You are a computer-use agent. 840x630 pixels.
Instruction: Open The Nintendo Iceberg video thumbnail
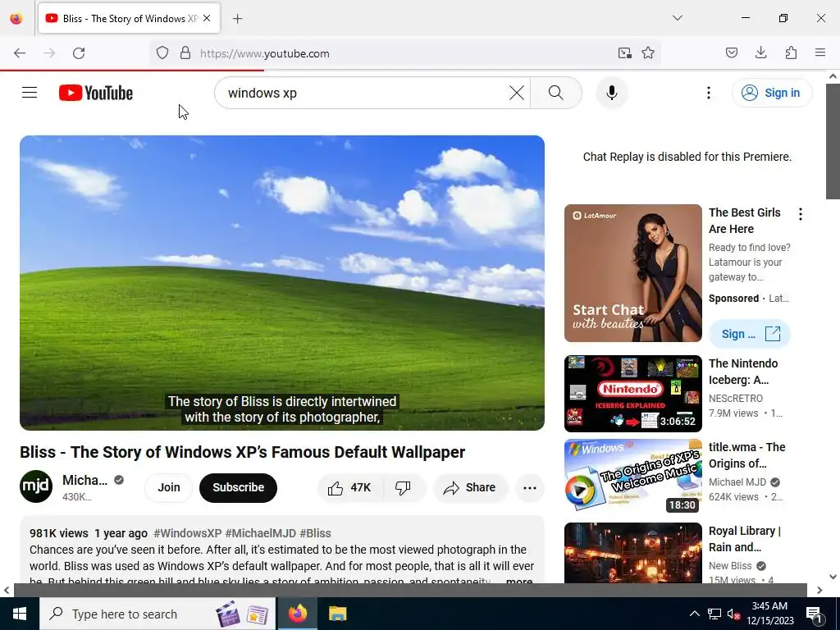632,393
